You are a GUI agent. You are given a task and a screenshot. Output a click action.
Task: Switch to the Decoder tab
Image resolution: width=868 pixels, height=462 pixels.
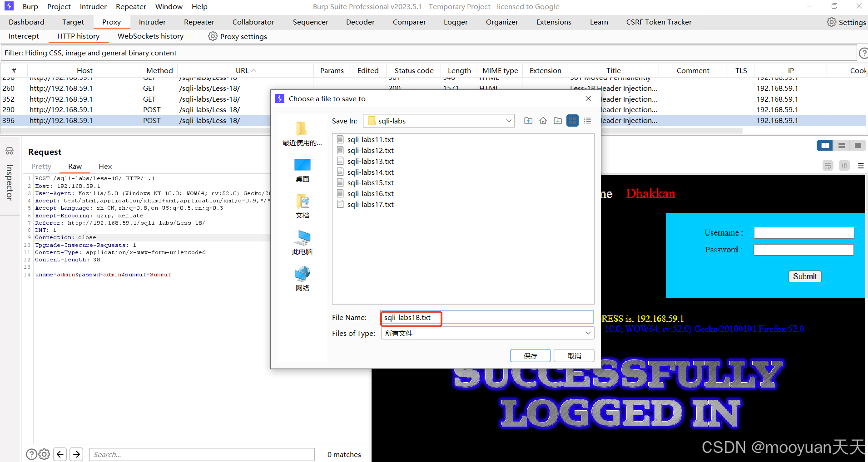point(360,22)
